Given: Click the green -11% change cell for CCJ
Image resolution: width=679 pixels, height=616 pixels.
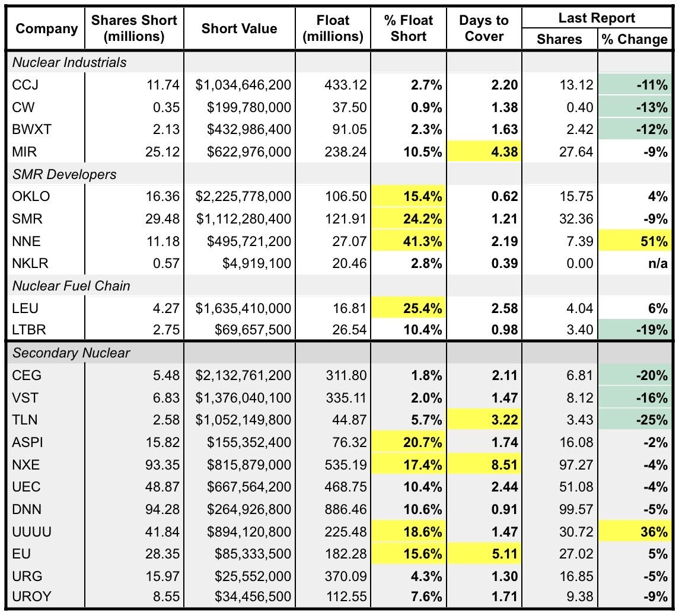Looking at the screenshot, I should tap(635, 85).
